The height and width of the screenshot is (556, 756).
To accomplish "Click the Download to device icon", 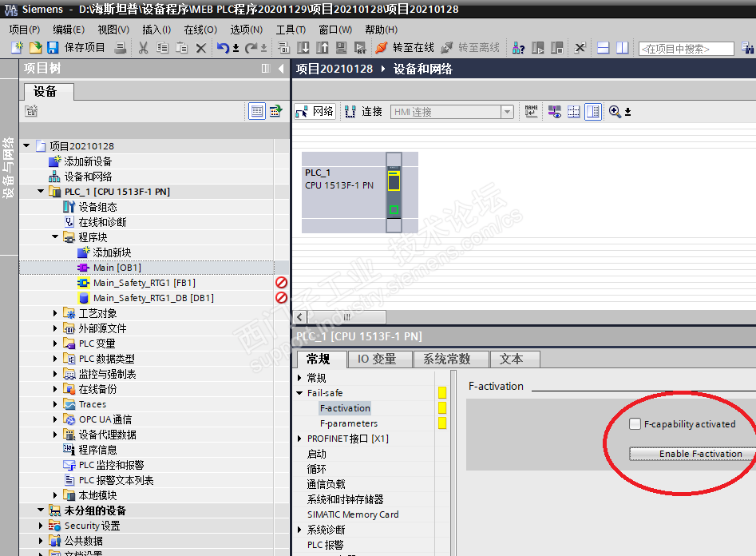I will [303, 48].
